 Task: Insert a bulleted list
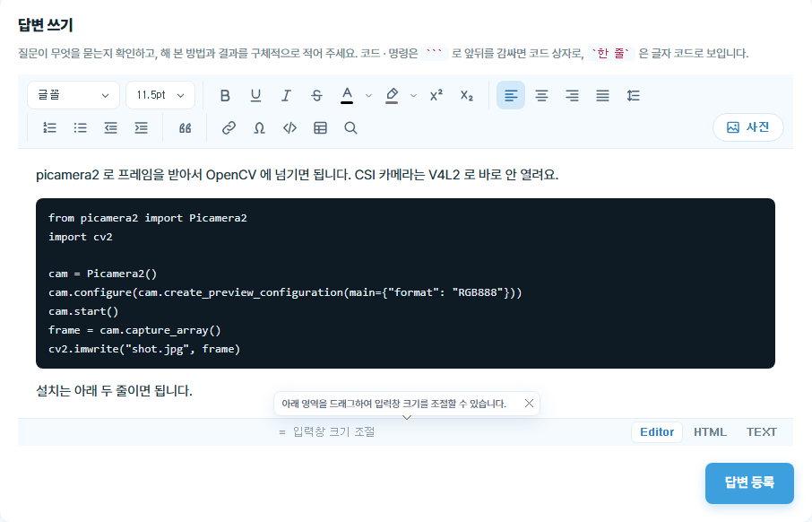(x=81, y=128)
